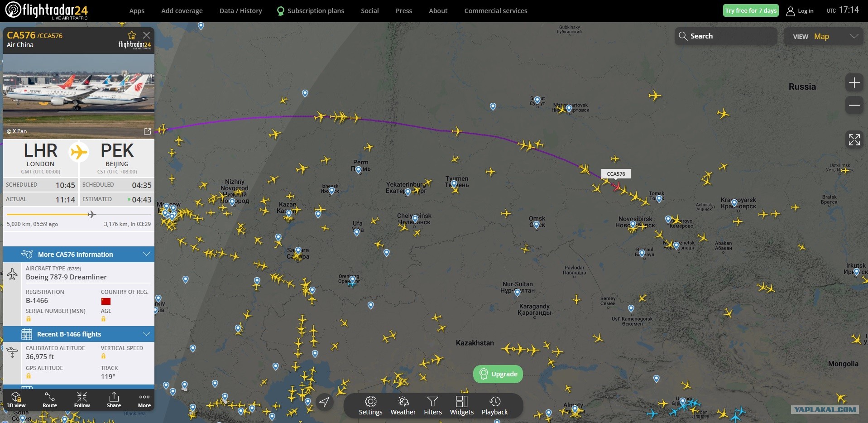This screenshot has width=868, height=423.
Task: Click the Perm airport pin
Action: pyautogui.click(x=359, y=170)
